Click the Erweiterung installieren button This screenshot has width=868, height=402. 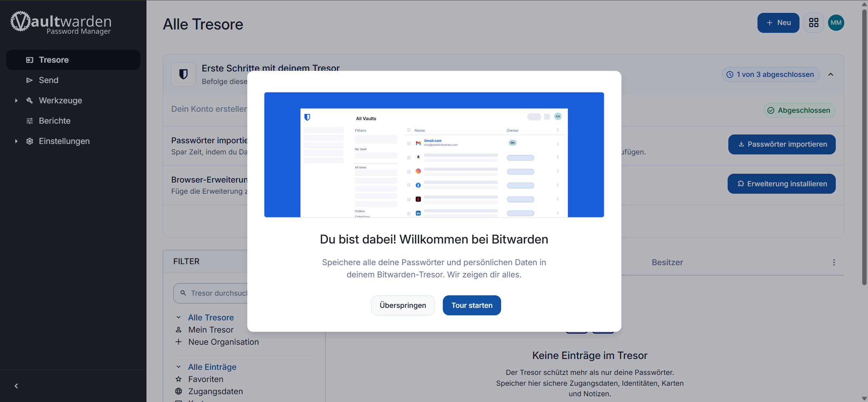(782, 184)
